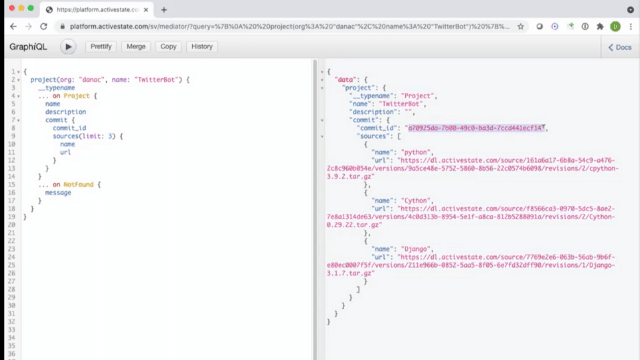The image size is (640, 360).
Task: Click 'sources(limit: 3)' in query
Action: click(84, 136)
